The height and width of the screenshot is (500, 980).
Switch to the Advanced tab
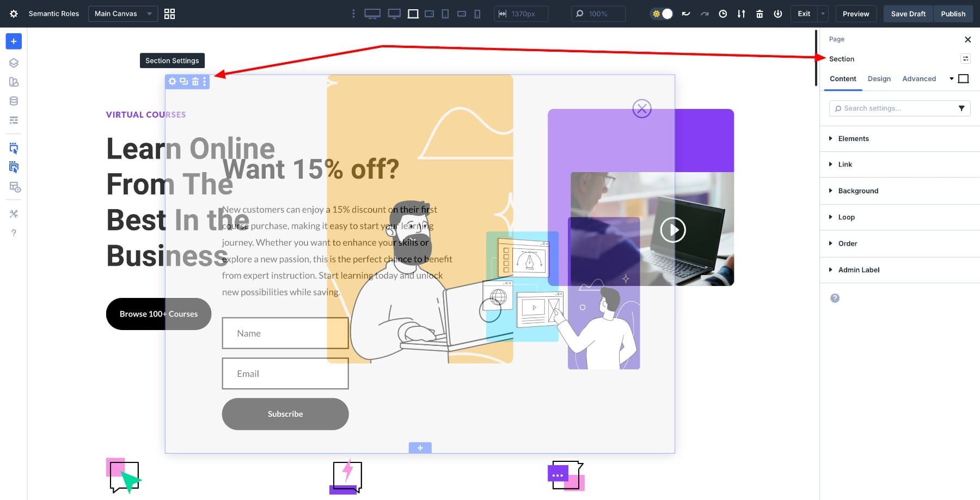pyautogui.click(x=918, y=78)
